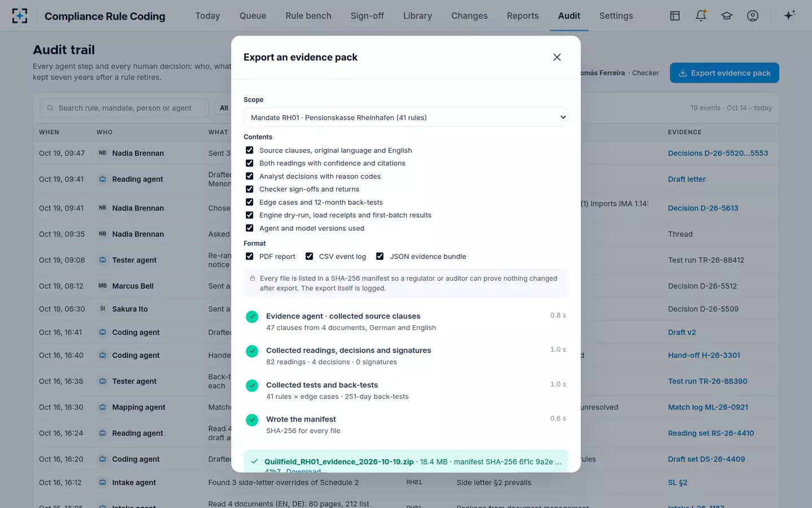Open Hand-off H-26-3301 link
The width and height of the screenshot is (812, 508).
point(704,355)
